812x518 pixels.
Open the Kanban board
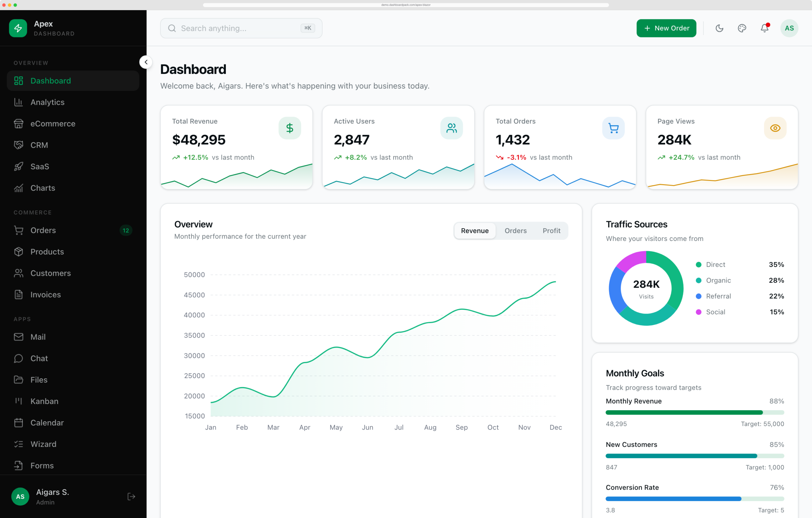[73, 401]
